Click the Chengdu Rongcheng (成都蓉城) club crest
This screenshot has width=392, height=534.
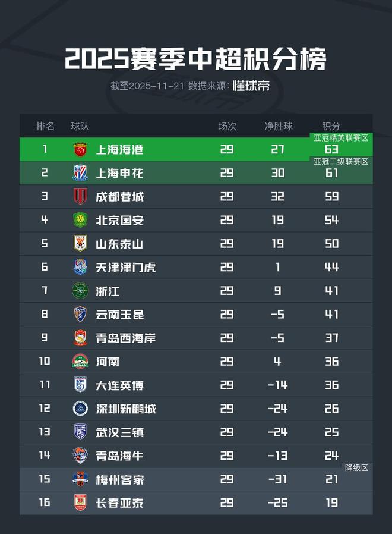[80, 196]
